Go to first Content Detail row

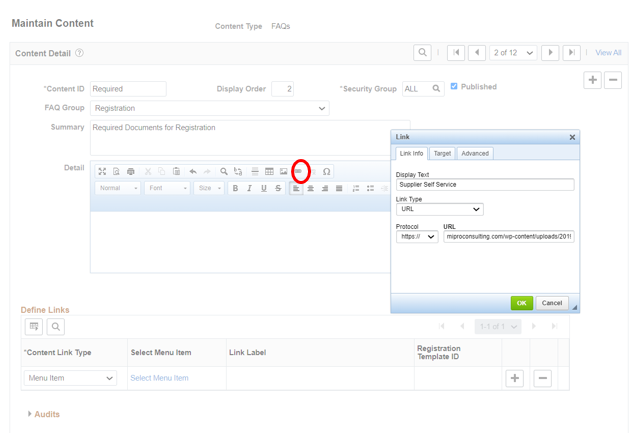[456, 53]
